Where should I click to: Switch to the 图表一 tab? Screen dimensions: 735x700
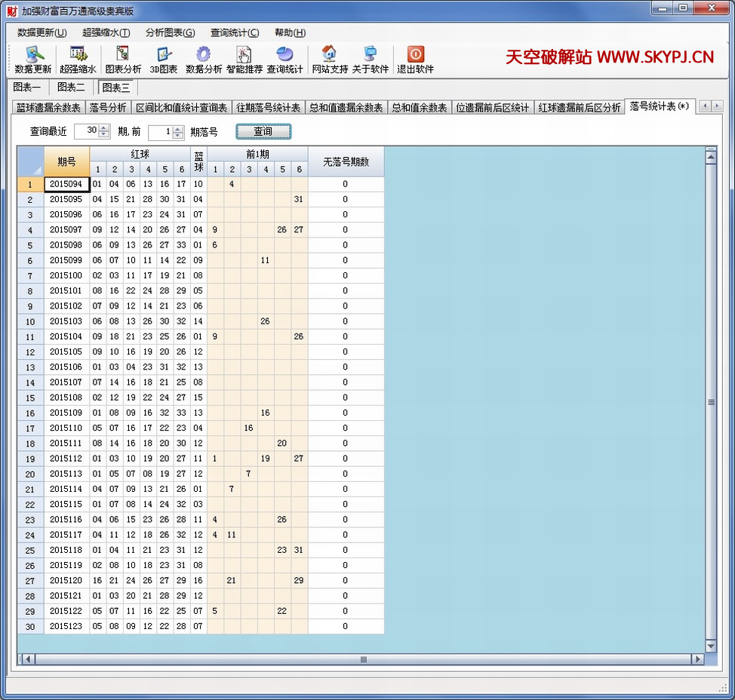coord(27,87)
